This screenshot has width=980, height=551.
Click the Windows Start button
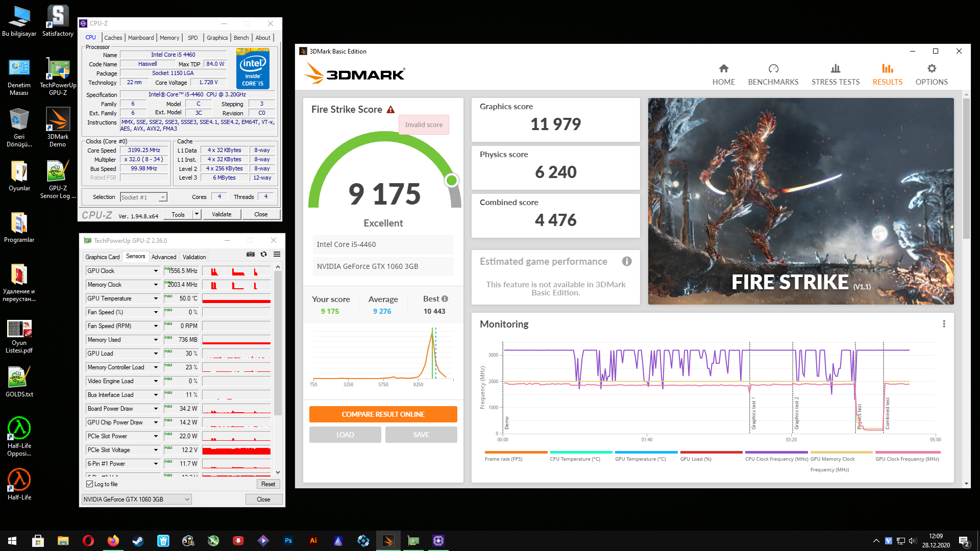(12, 541)
